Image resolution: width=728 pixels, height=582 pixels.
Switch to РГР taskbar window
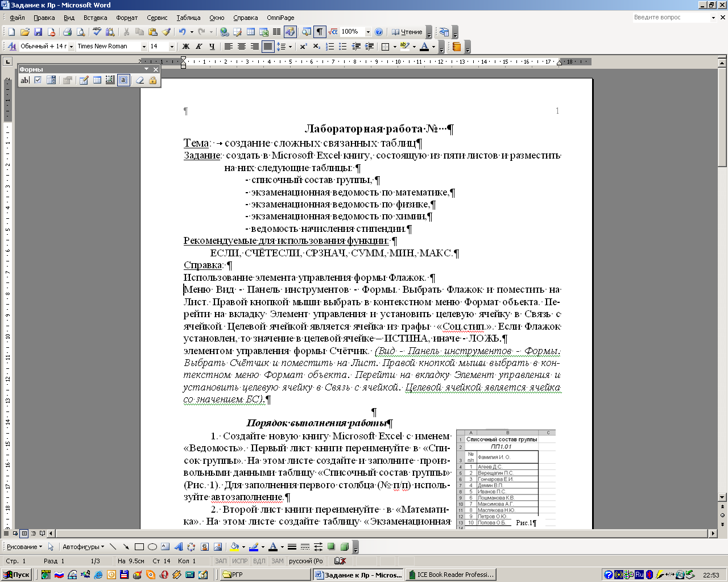(x=264, y=575)
